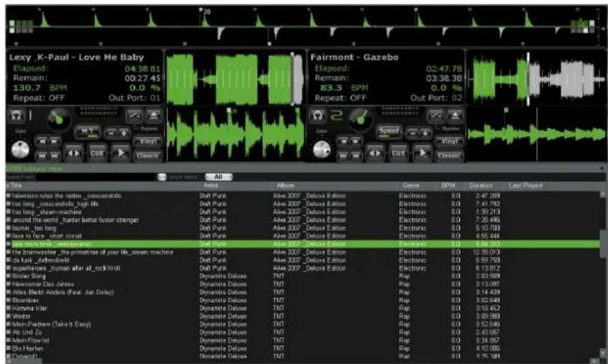Click the eject icon on deck 2
Screen dimensions: 608x364
pyautogui.click(x=455, y=115)
